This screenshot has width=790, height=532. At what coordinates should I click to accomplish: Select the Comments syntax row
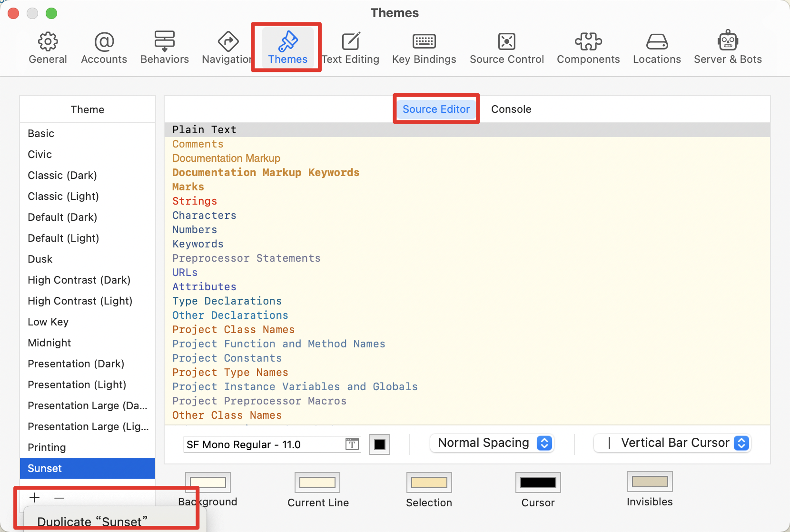467,144
